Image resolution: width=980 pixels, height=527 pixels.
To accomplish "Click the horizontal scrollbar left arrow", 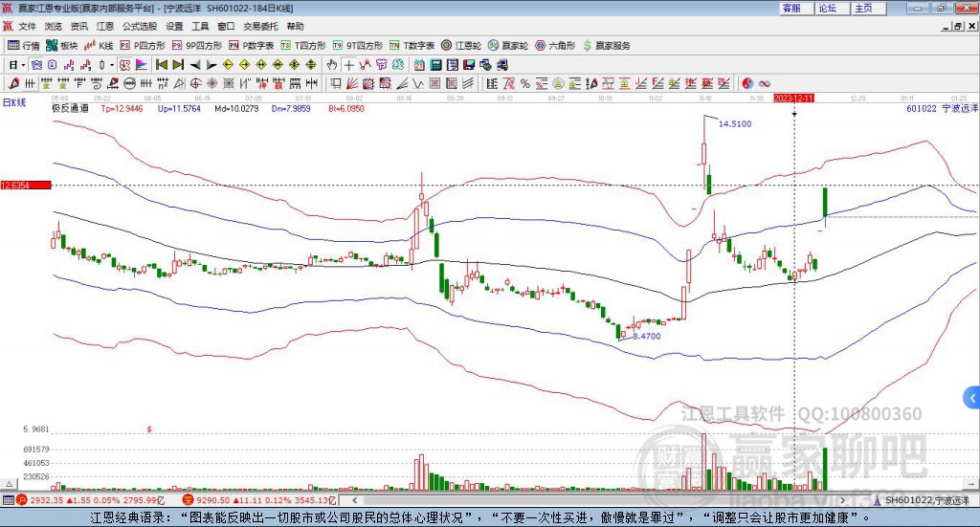I will 354,500.
